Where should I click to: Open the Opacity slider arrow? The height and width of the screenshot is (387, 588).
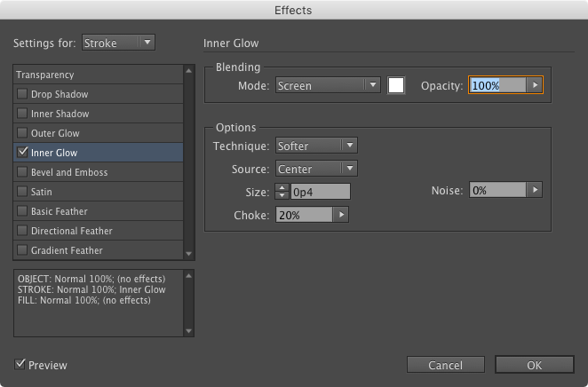(x=535, y=85)
